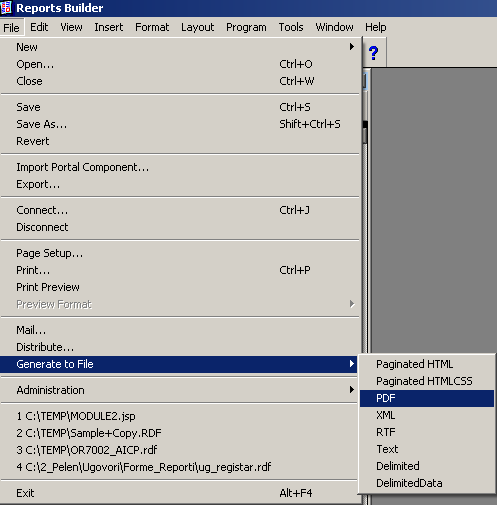Open the Program menu

(x=246, y=27)
